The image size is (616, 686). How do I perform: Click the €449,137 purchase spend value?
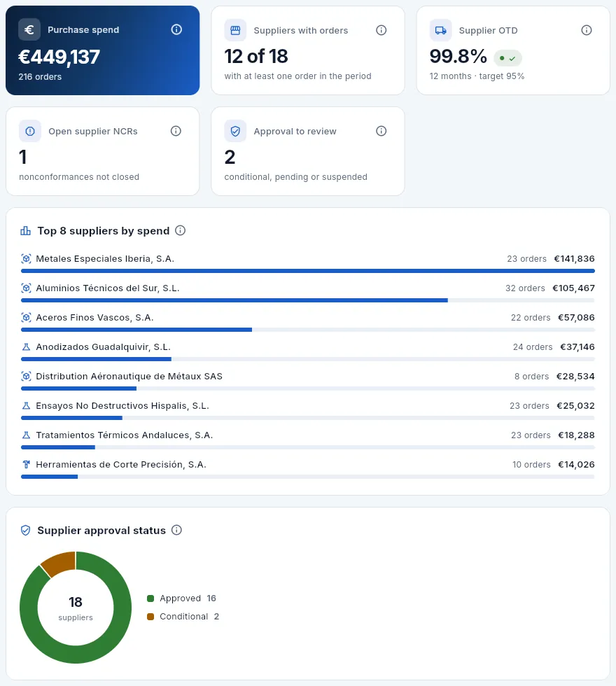[59, 57]
